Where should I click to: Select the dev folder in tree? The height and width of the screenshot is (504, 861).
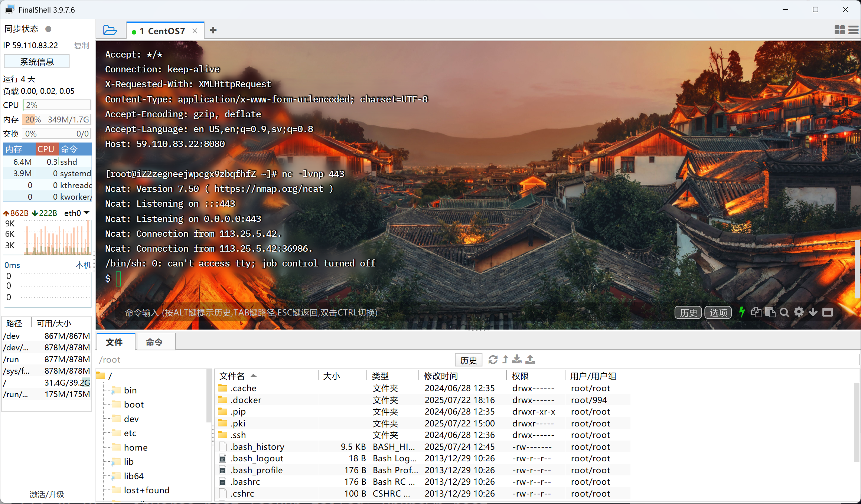coord(131,419)
